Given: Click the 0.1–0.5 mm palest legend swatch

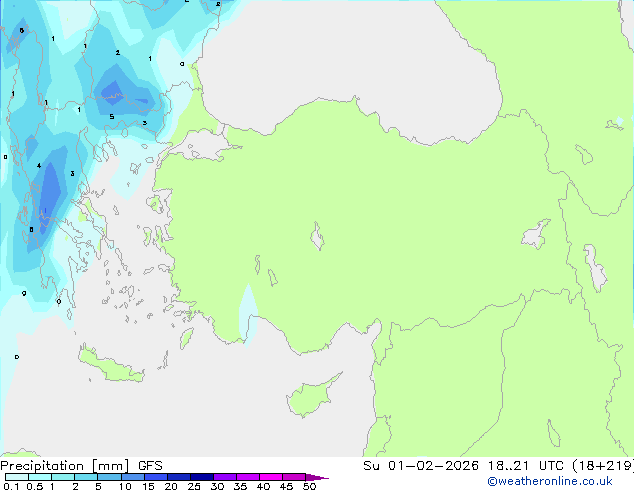Looking at the screenshot, I should click(x=17, y=477).
